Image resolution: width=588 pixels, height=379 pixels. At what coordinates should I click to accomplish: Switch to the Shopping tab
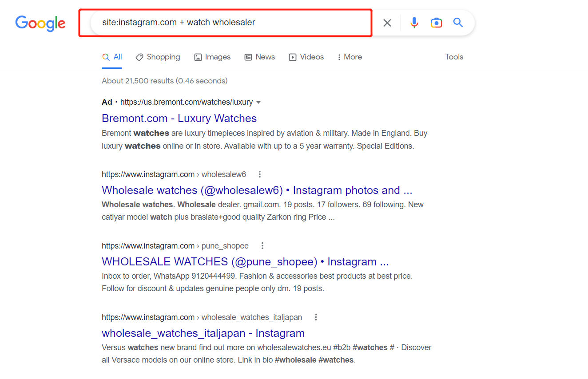click(158, 57)
